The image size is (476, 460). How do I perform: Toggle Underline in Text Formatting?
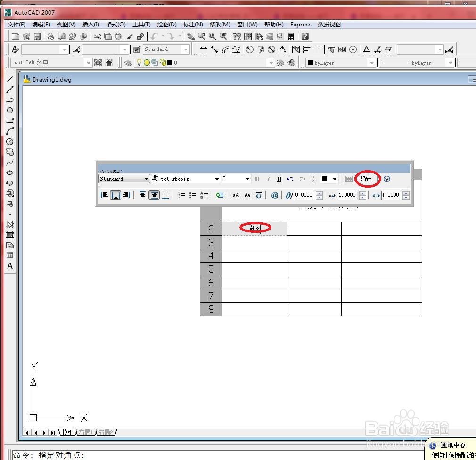tap(279, 179)
